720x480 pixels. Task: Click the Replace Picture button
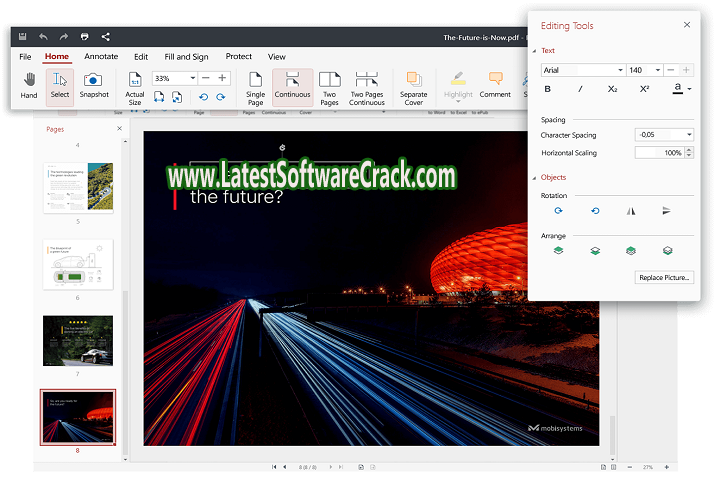664,277
